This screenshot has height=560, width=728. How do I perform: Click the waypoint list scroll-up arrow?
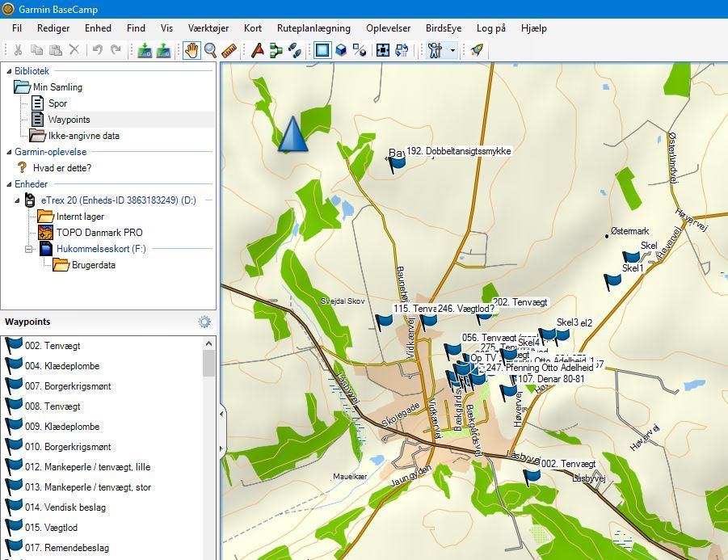[208, 343]
